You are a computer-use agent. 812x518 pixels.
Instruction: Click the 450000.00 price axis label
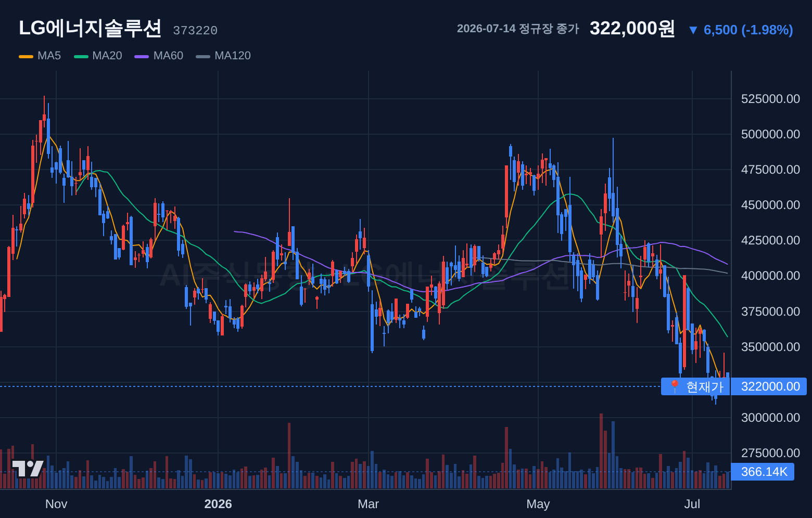(770, 205)
